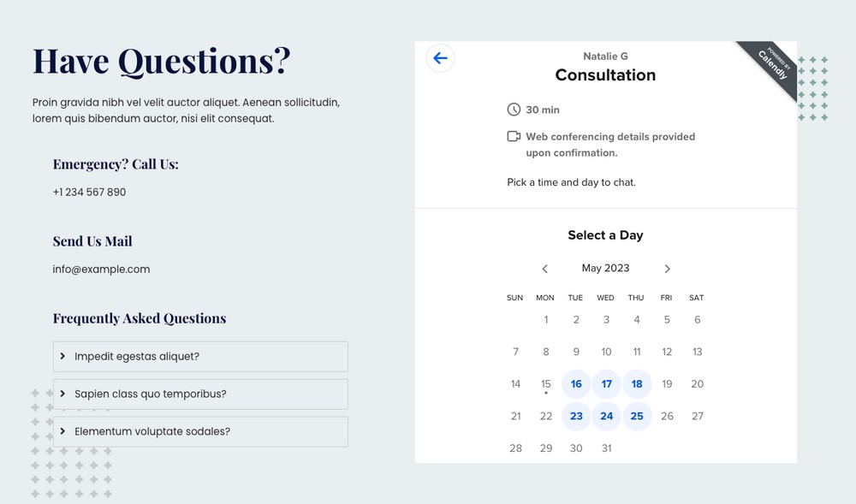Screen dimensions: 856x504
Task: Pick Wednesday, May 17 date
Action: (606, 384)
